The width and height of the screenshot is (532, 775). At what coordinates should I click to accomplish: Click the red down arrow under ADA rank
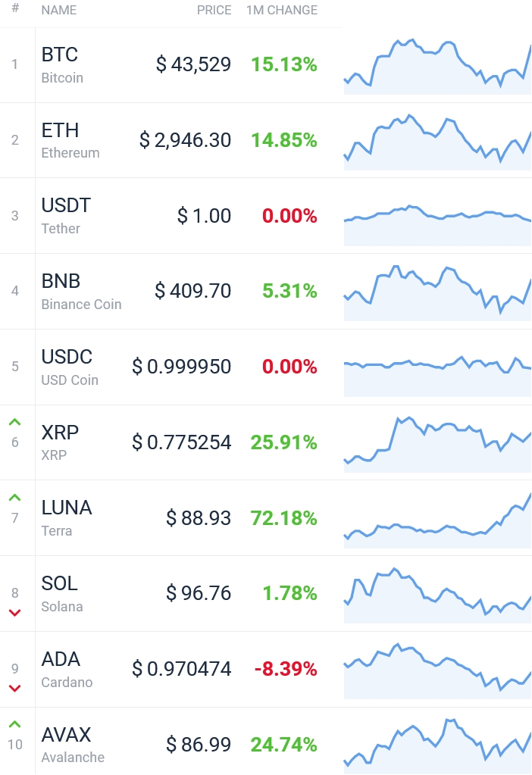[x=15, y=689]
